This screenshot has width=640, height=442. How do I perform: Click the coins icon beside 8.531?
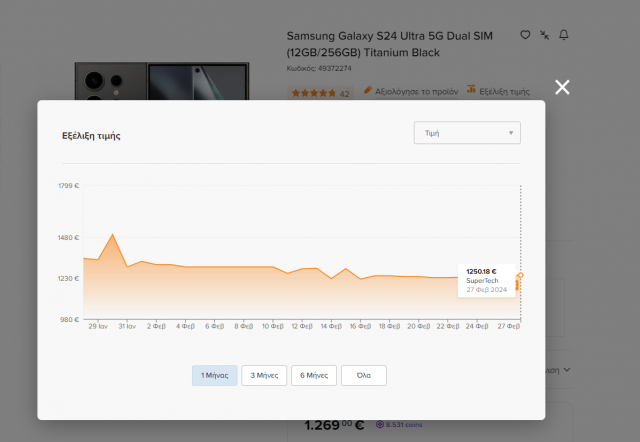[380, 424]
